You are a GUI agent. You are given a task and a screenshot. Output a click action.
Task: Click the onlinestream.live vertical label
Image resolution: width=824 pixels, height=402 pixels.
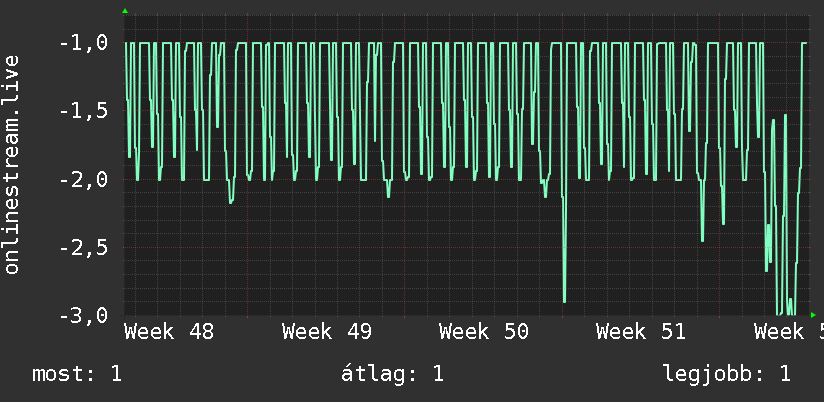(x=12, y=164)
